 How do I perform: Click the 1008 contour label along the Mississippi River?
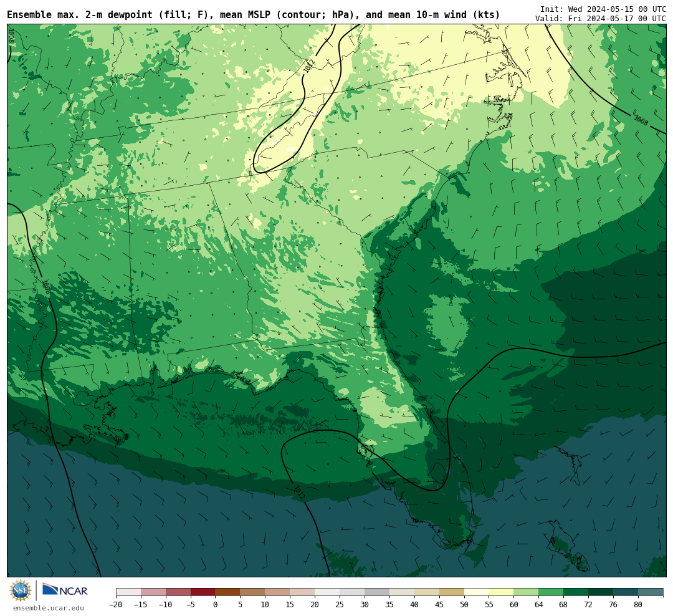[x=46, y=287]
